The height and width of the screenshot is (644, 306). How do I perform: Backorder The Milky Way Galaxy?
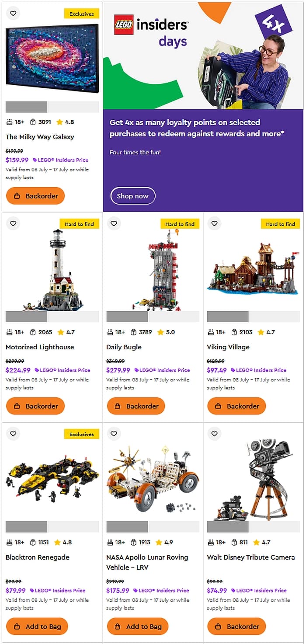[x=35, y=196]
